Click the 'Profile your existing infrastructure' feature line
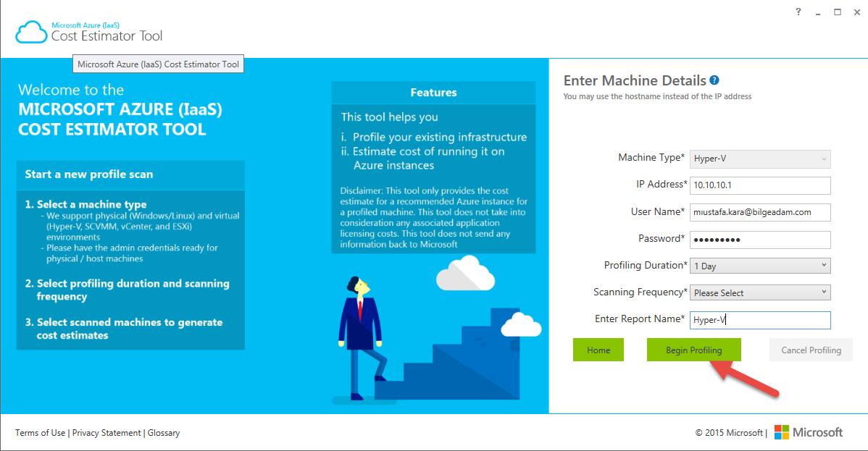The width and height of the screenshot is (868, 451). (x=440, y=137)
